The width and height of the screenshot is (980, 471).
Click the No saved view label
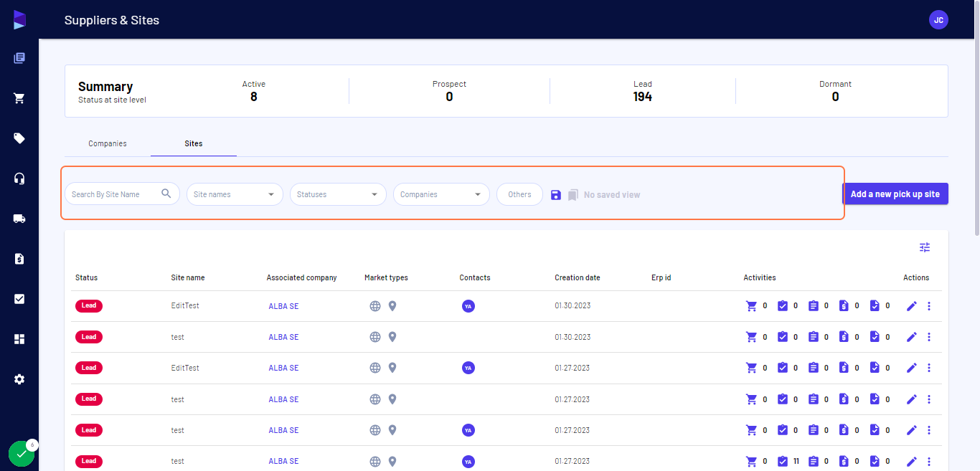click(612, 194)
